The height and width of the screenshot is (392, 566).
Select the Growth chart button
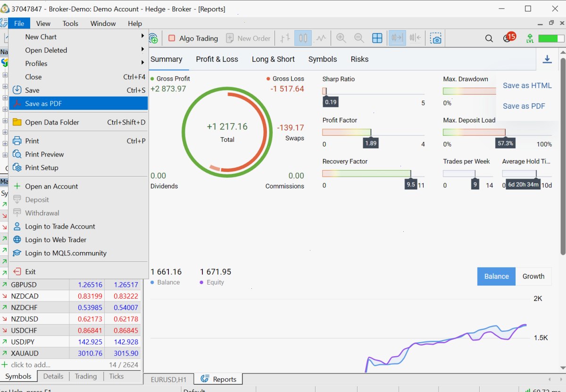(533, 276)
